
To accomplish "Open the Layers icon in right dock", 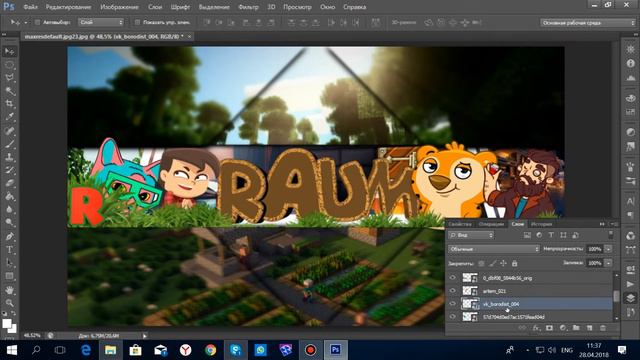I will (x=631, y=298).
